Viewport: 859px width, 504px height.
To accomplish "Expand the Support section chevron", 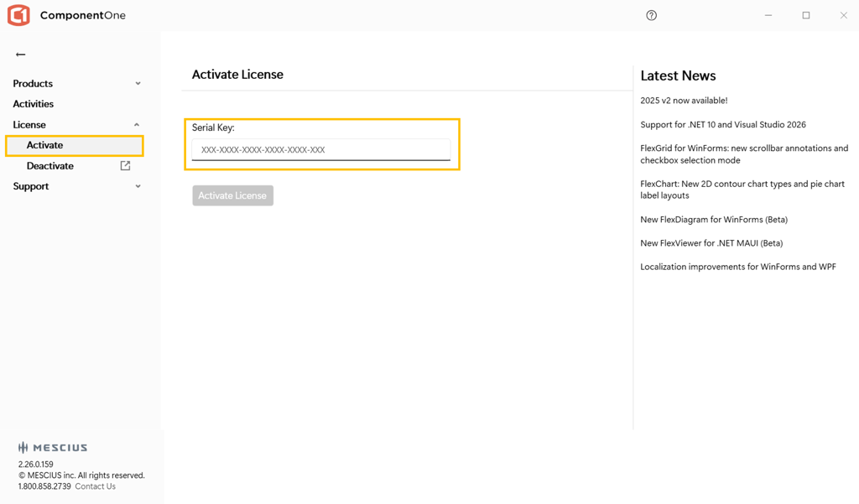I will (138, 186).
